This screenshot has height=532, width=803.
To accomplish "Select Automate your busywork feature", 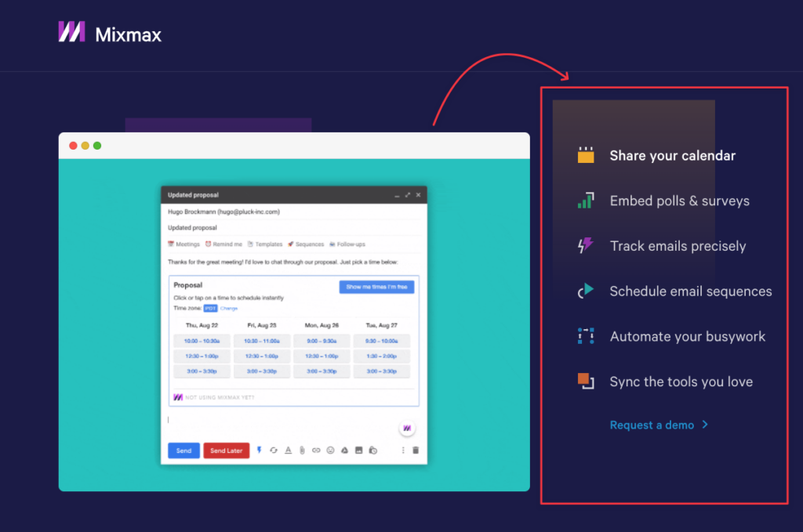I will (x=687, y=337).
